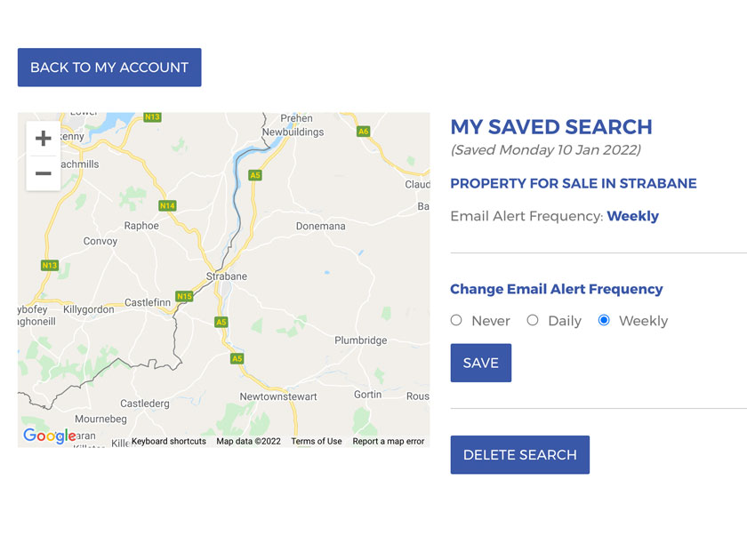Viewport: 747px width, 560px height.
Task: Select the Never email alert option
Action: (x=456, y=320)
